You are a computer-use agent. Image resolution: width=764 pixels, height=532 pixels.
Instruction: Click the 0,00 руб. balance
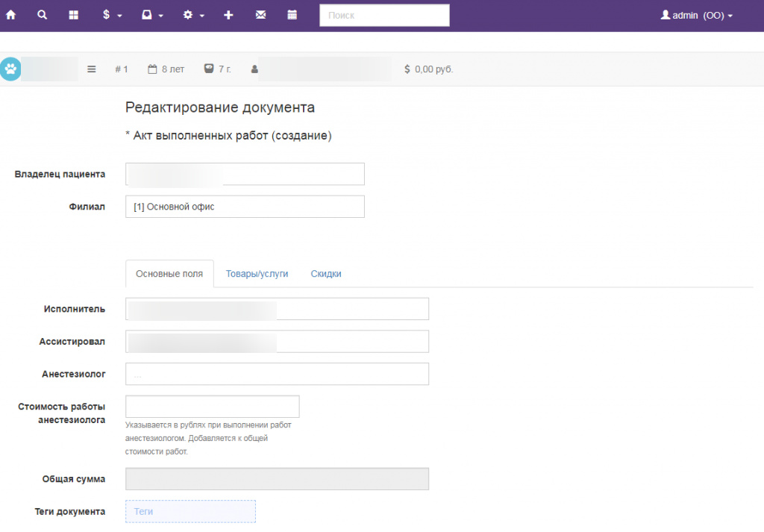(x=429, y=69)
